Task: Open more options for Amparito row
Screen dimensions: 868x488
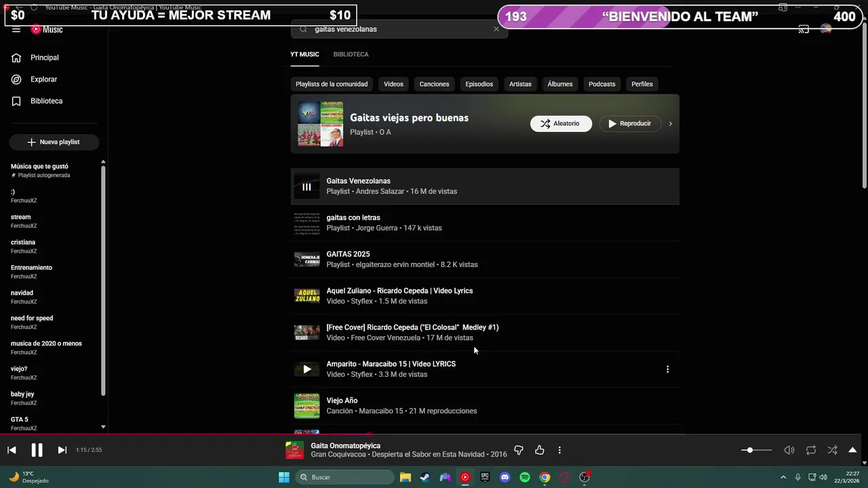Action: coord(667,369)
